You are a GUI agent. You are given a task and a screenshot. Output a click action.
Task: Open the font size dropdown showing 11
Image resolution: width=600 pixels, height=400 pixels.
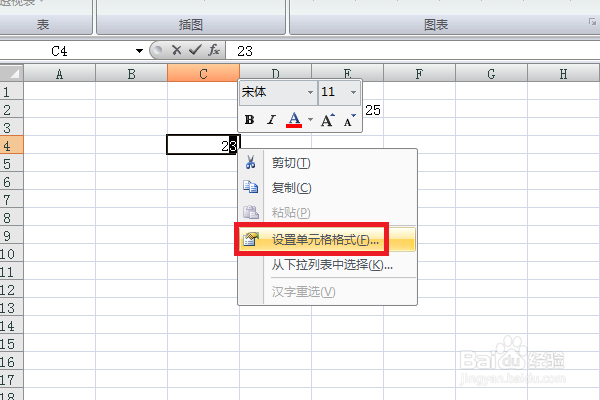353,92
